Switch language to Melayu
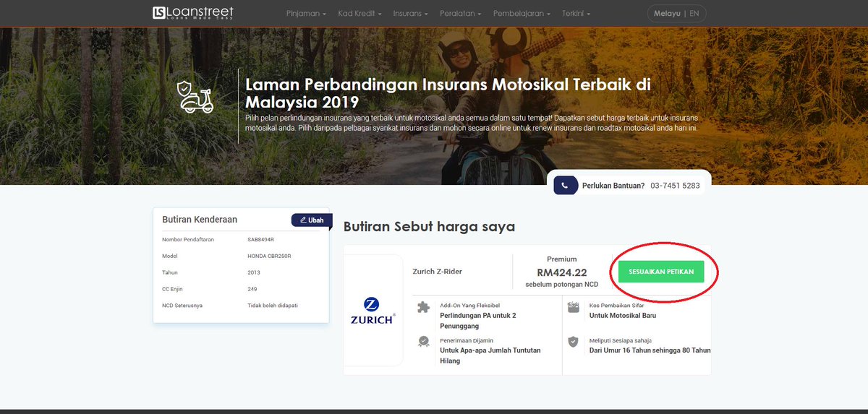 (x=667, y=14)
